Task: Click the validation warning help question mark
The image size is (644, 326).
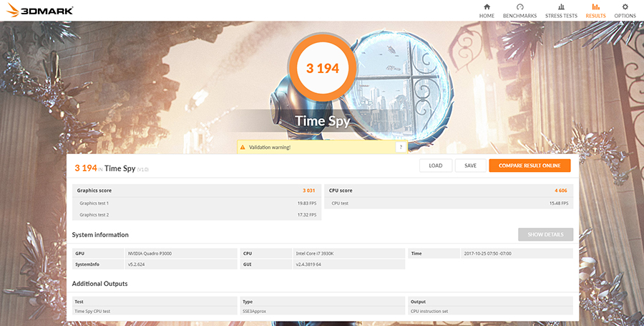Action: (x=401, y=147)
